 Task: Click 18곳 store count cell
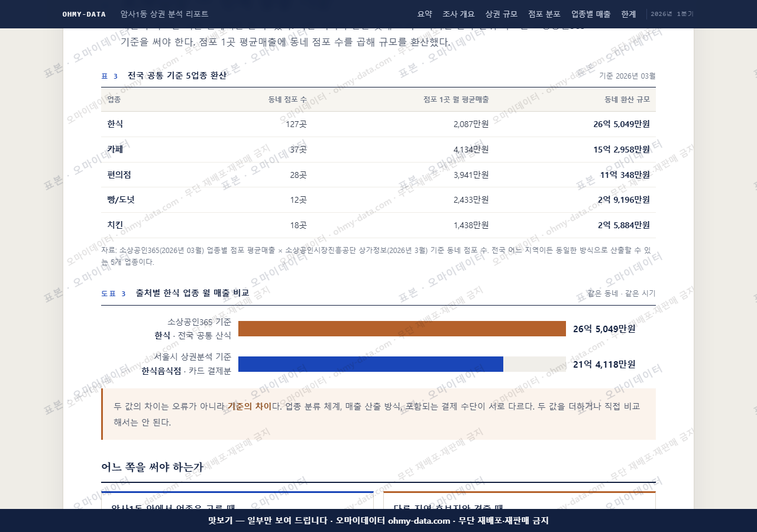pos(298,225)
